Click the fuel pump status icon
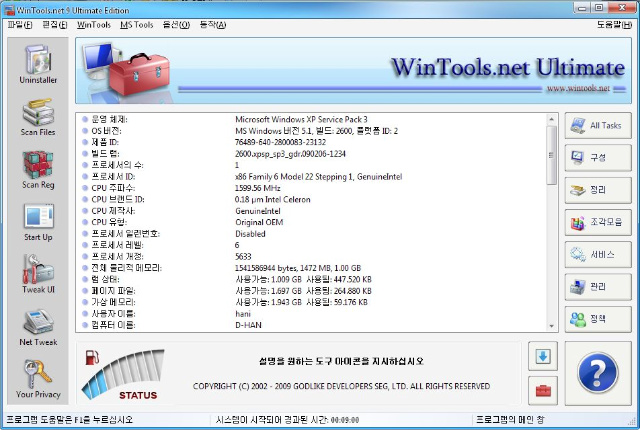Screen dimensions: 640x430 pos(92,357)
